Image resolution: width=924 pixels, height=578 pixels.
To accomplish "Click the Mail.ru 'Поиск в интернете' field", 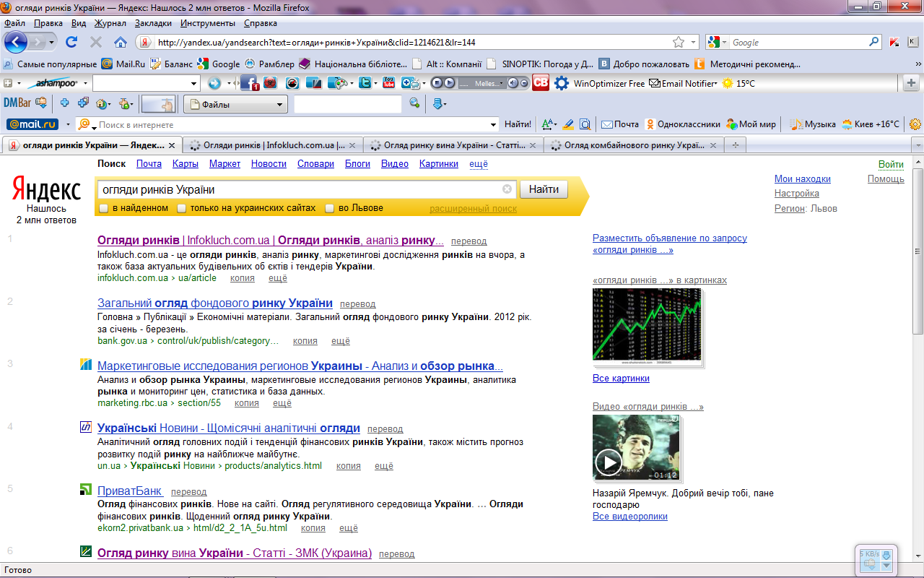I will 292,124.
